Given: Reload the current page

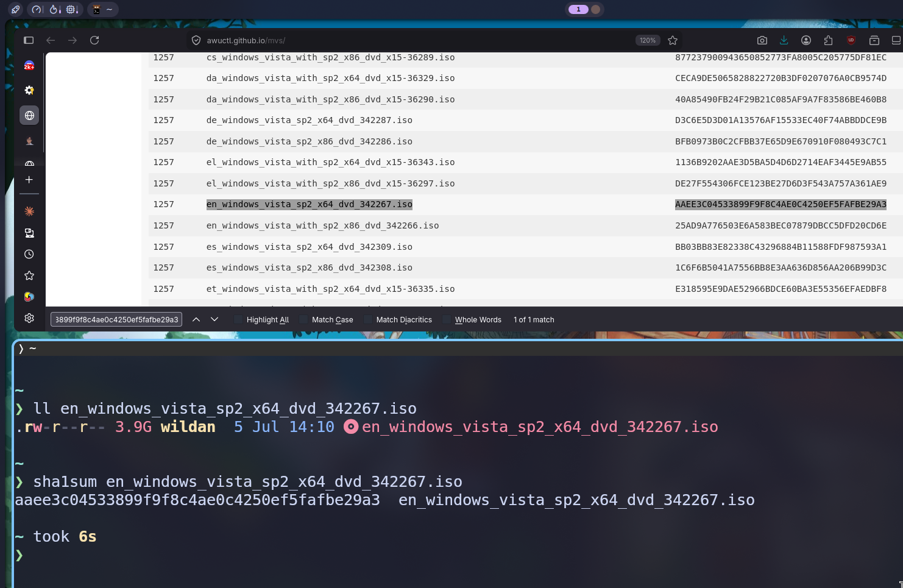Looking at the screenshot, I should point(94,40).
